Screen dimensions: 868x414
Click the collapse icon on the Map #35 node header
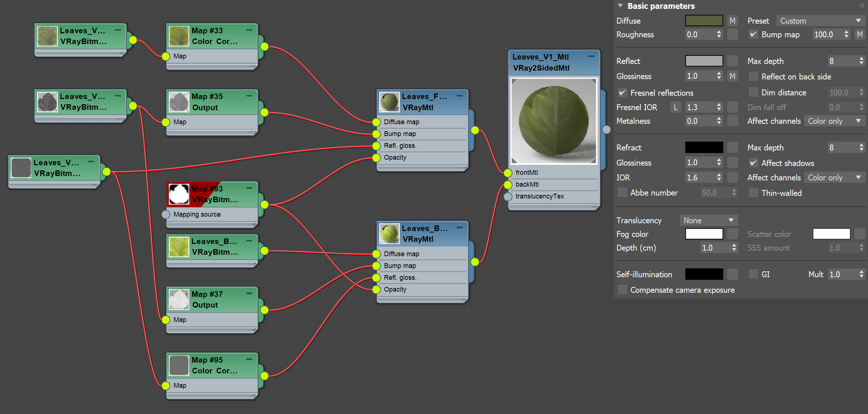pyautogui.click(x=249, y=96)
